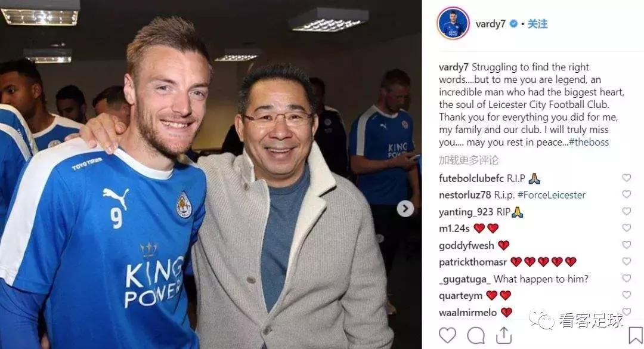This screenshot has width=644, height=349.
Task: Like goddyfwesh's comment heart
Action: tap(626, 245)
